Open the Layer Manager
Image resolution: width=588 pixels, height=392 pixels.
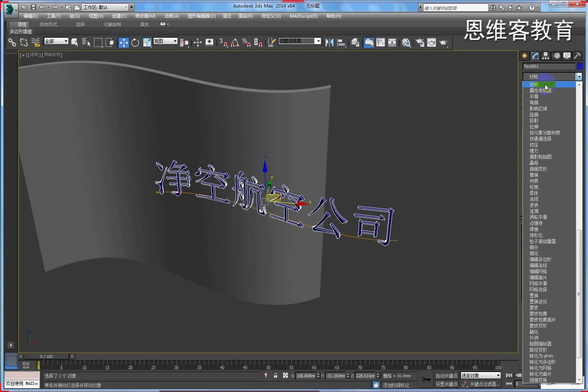354,42
